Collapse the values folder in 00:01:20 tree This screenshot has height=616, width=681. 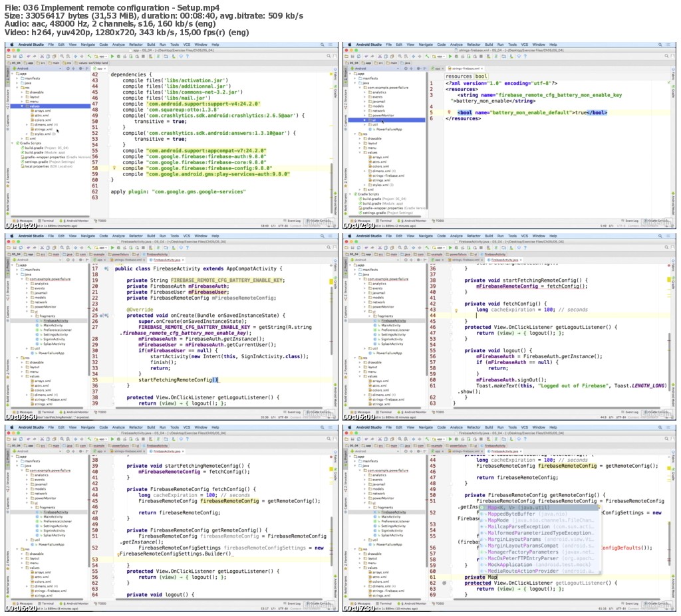pos(22,106)
